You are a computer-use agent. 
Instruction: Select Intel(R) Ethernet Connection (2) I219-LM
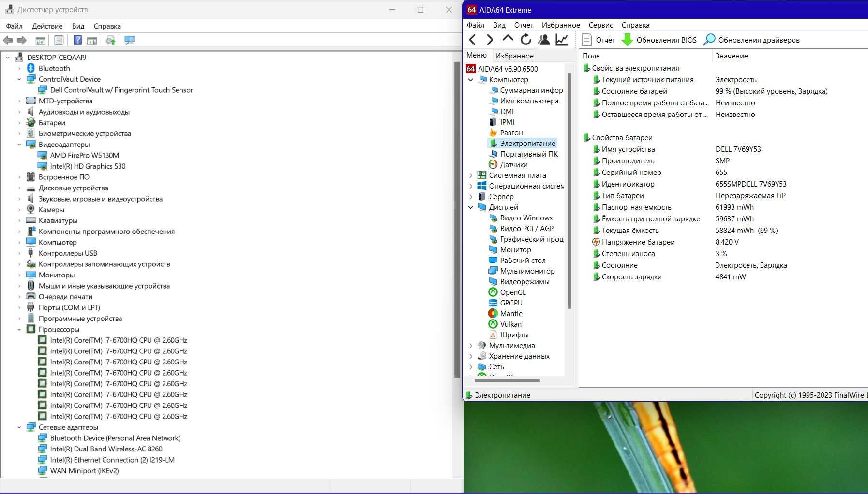[x=112, y=460]
